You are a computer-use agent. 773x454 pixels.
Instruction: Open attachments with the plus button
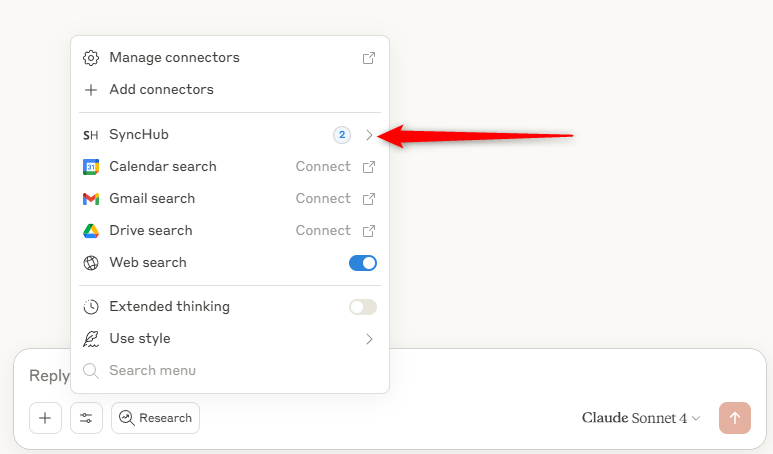[45, 418]
